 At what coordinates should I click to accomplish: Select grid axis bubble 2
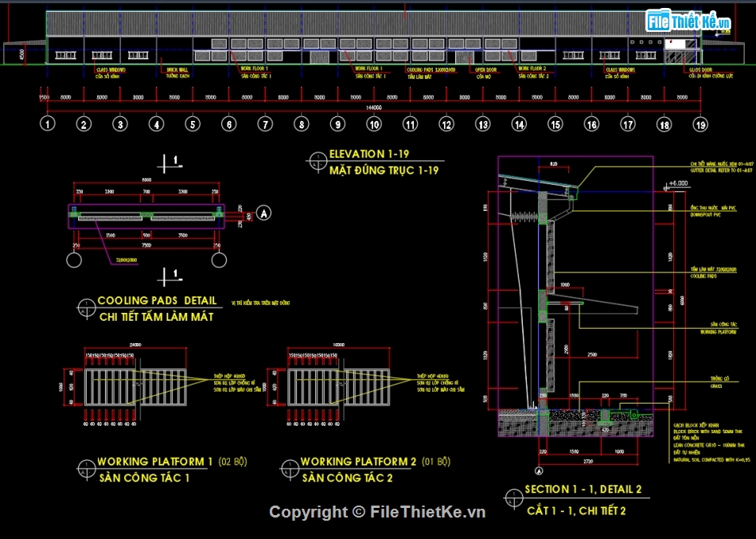84,124
